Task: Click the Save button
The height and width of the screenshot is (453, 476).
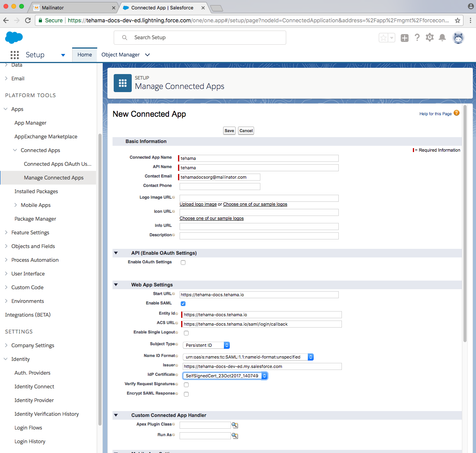Action: coord(229,131)
